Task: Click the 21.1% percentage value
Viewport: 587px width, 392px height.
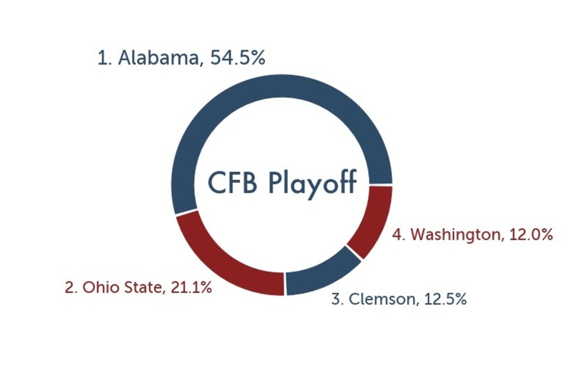Action: [x=191, y=287]
